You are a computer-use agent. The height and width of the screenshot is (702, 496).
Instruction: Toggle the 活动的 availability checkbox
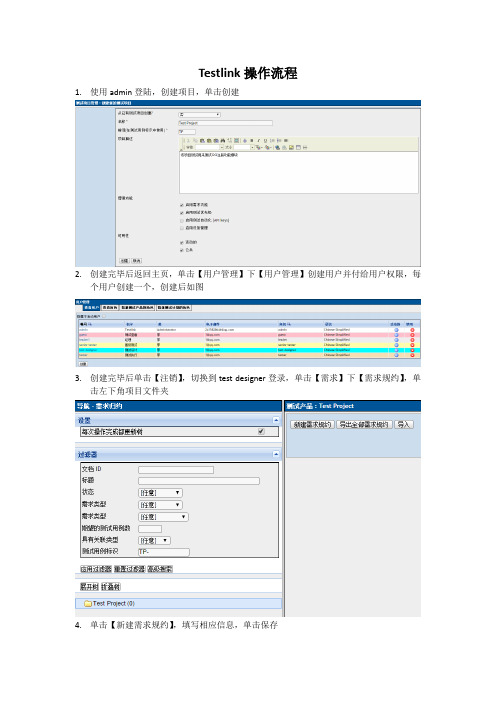click(182, 243)
